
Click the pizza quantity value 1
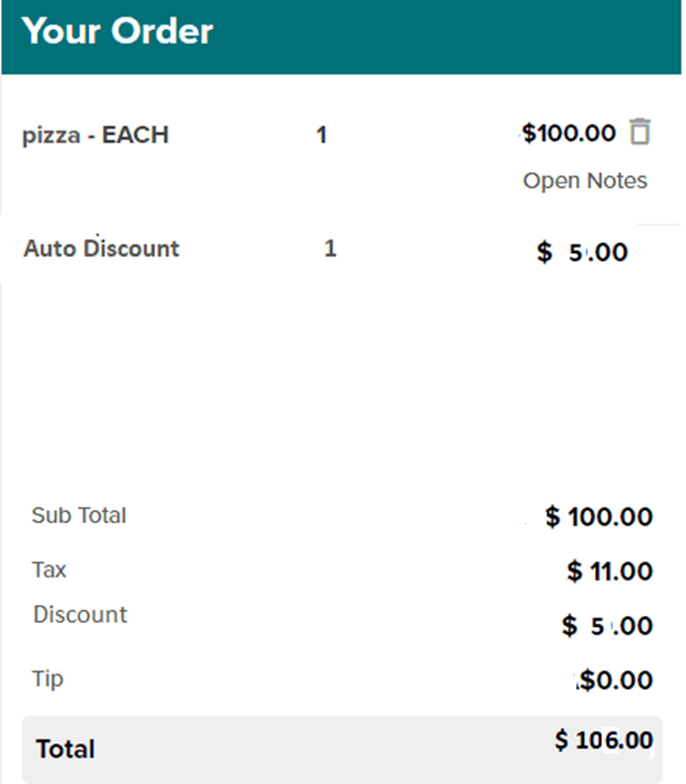click(321, 135)
